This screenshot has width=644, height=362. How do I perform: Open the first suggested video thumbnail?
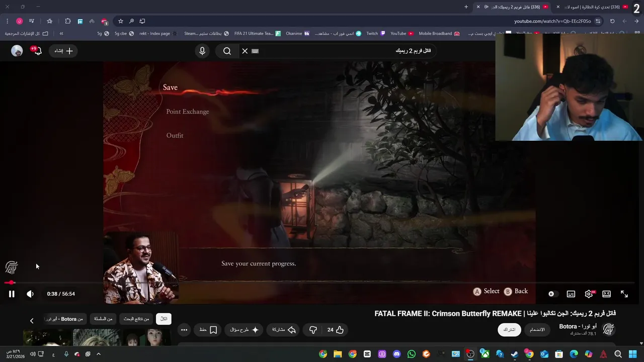click(x=146, y=338)
